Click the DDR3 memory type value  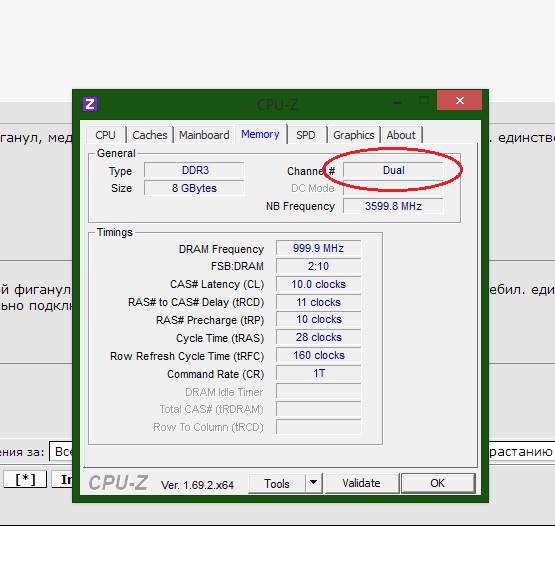195,170
